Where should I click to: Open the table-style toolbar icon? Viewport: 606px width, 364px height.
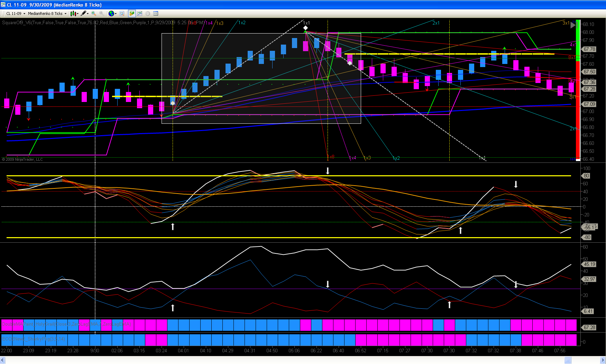click(x=156, y=13)
